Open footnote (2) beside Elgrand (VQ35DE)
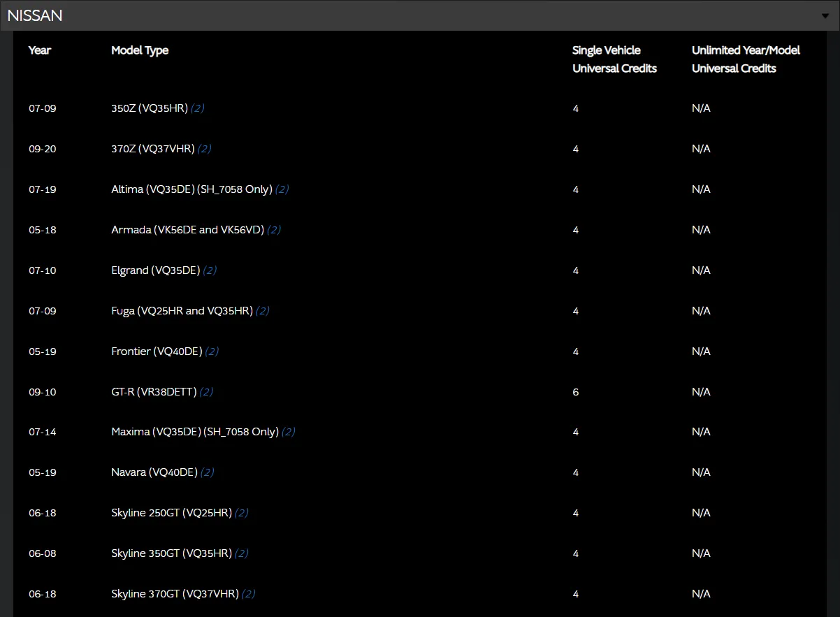The width and height of the screenshot is (840, 617). pyautogui.click(x=210, y=270)
